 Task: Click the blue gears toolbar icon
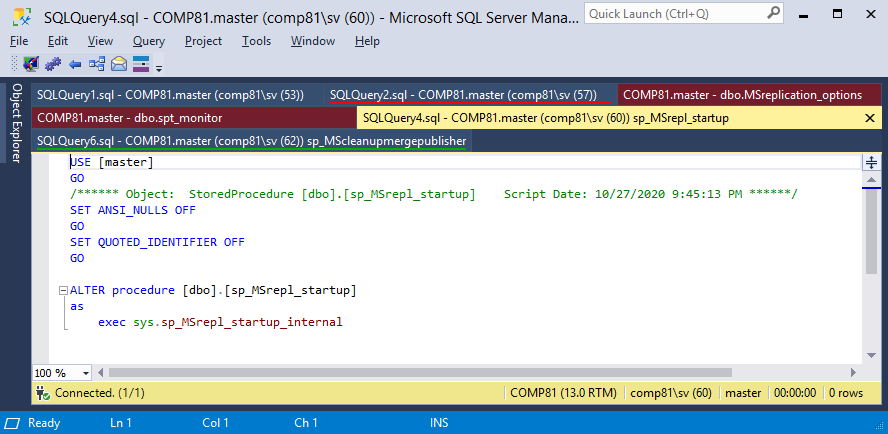point(53,64)
